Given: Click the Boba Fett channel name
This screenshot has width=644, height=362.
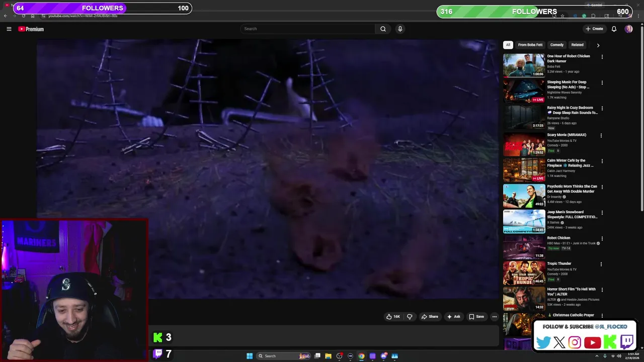Looking at the screenshot, I should coord(553,66).
